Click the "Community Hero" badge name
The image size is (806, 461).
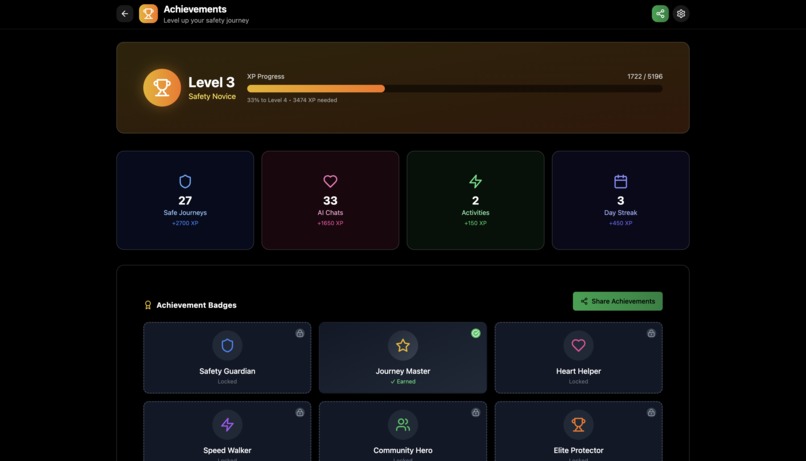click(x=403, y=450)
